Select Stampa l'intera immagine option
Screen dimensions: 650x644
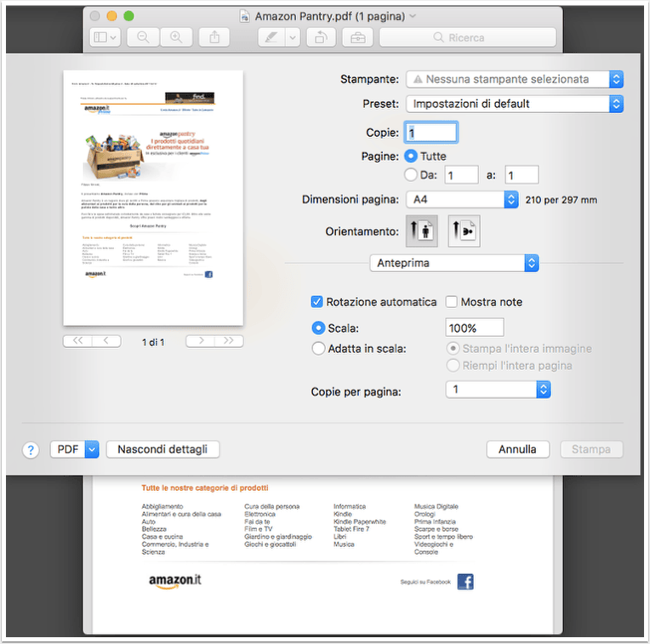453,349
